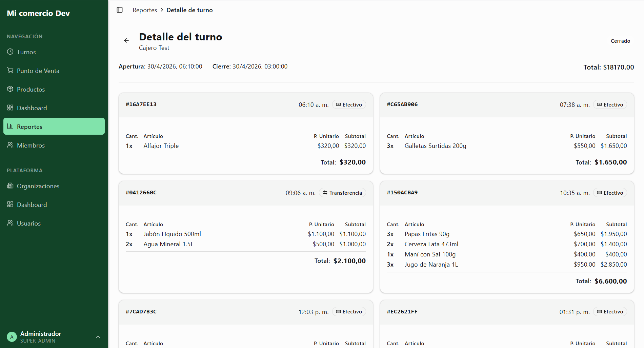Click ticket total $1.650,00
Viewport: 644px width, 348px height.
point(611,162)
